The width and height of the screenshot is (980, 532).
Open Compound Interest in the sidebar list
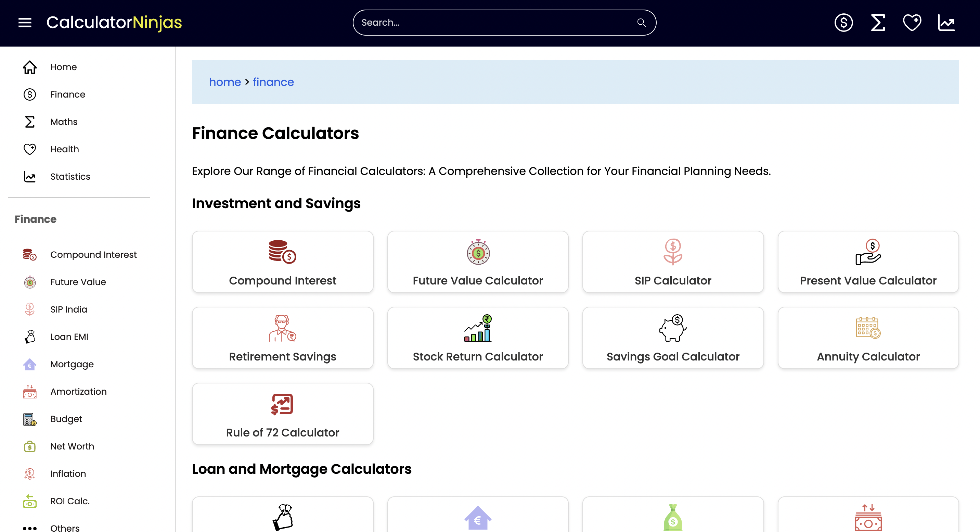pyautogui.click(x=93, y=255)
